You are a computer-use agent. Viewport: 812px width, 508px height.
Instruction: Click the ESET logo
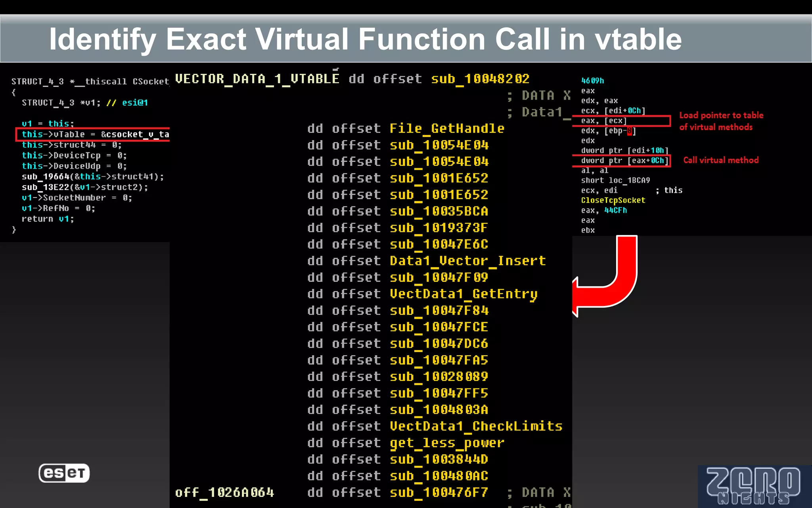(x=64, y=473)
